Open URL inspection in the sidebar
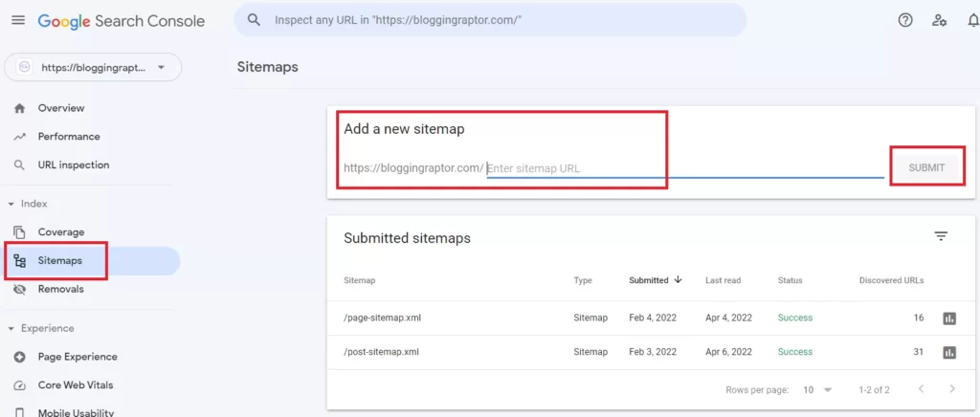The width and height of the screenshot is (980, 417). [x=74, y=165]
